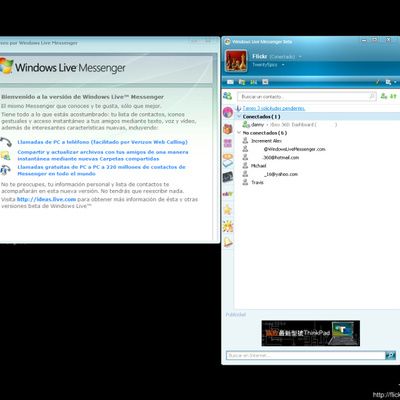Open the dropdown arrow beside show menu icon
Screen dimensions: 400x400
pos(395,82)
